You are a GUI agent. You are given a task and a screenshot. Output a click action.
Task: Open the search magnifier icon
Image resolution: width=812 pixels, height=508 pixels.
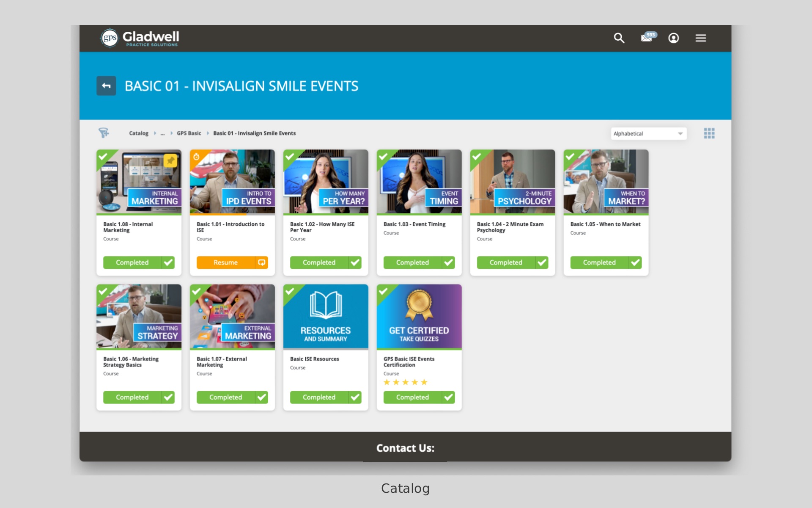click(x=619, y=38)
